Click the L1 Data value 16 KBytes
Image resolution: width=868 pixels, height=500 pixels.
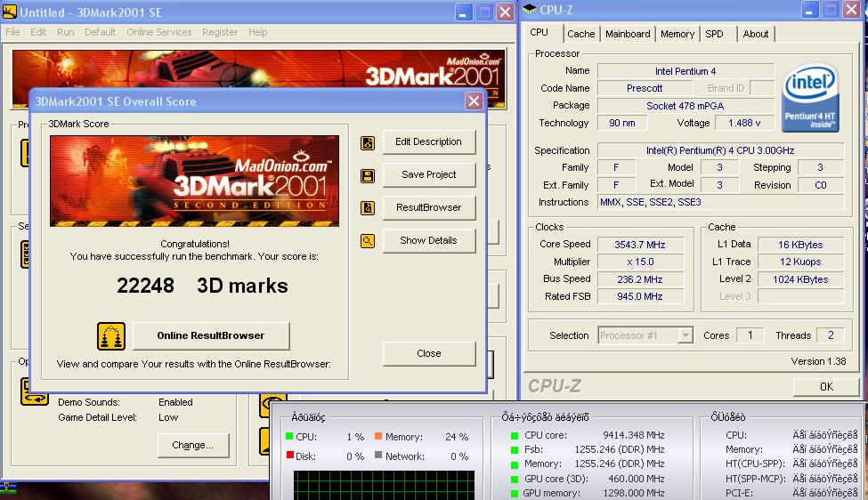point(800,245)
